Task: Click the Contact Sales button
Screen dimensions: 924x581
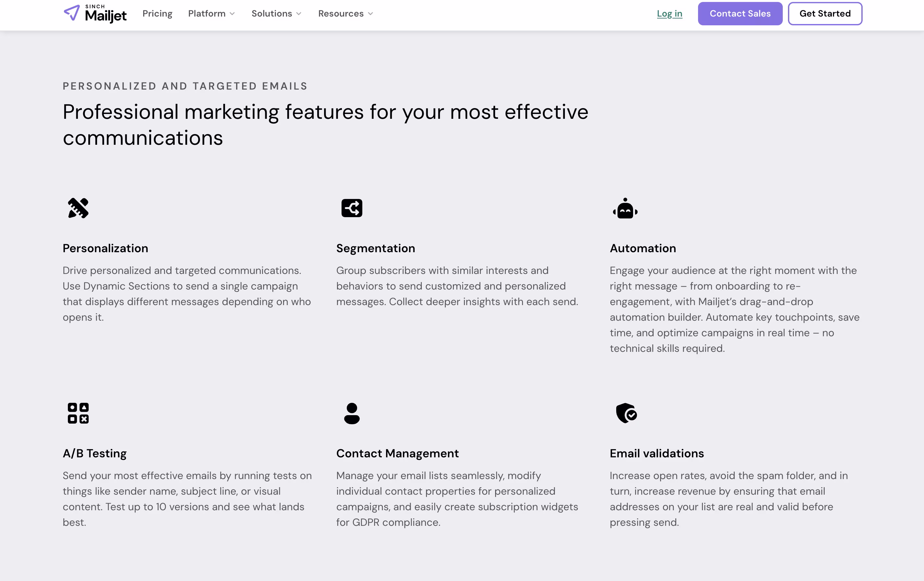Action: tap(740, 13)
